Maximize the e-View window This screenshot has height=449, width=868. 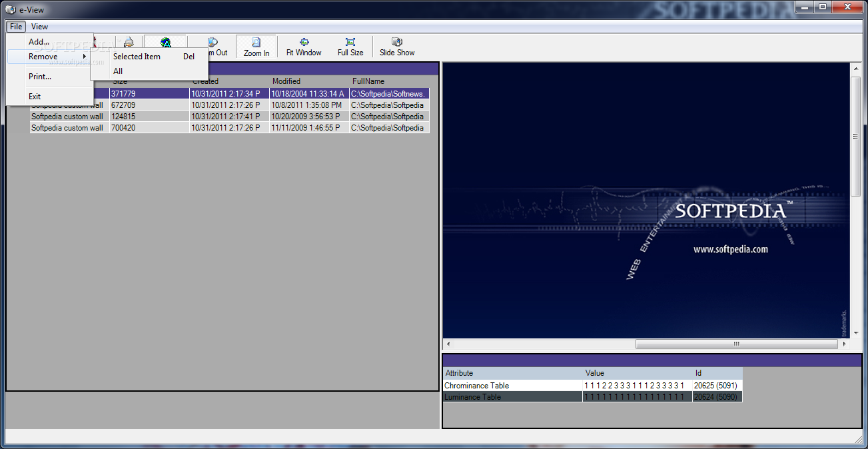click(x=823, y=7)
